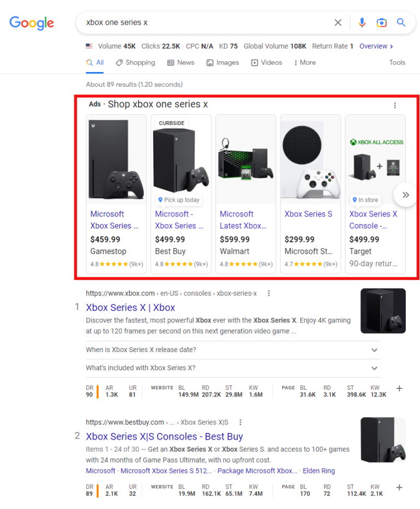Click the DR 89 value for Best Buy

point(89,493)
